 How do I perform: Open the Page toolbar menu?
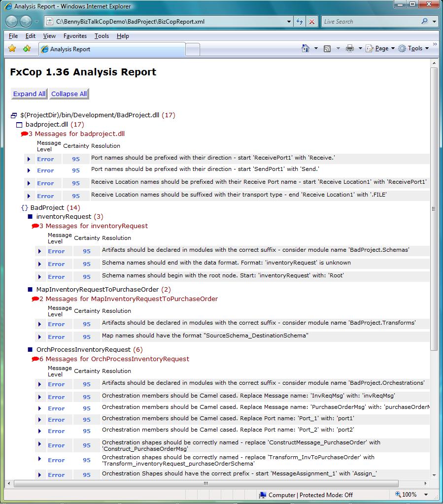pyautogui.click(x=380, y=49)
